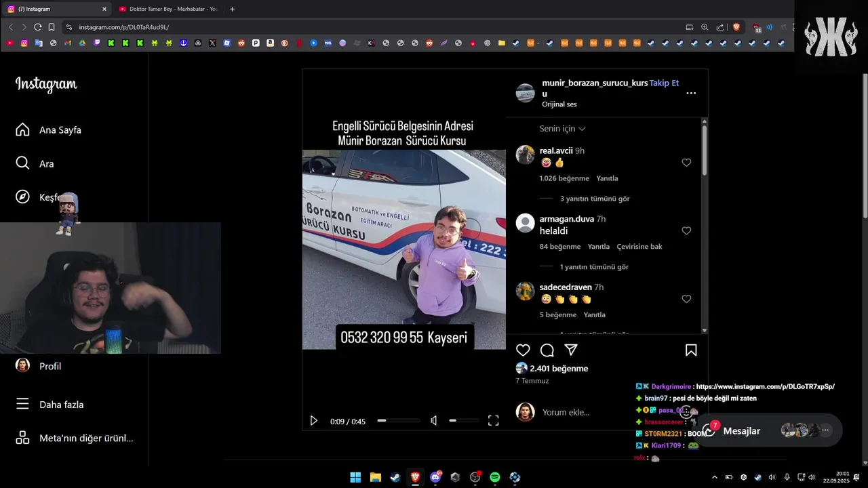Screen dimensions: 868x488
Task: Like real.avcii's comment
Action: (686, 163)
